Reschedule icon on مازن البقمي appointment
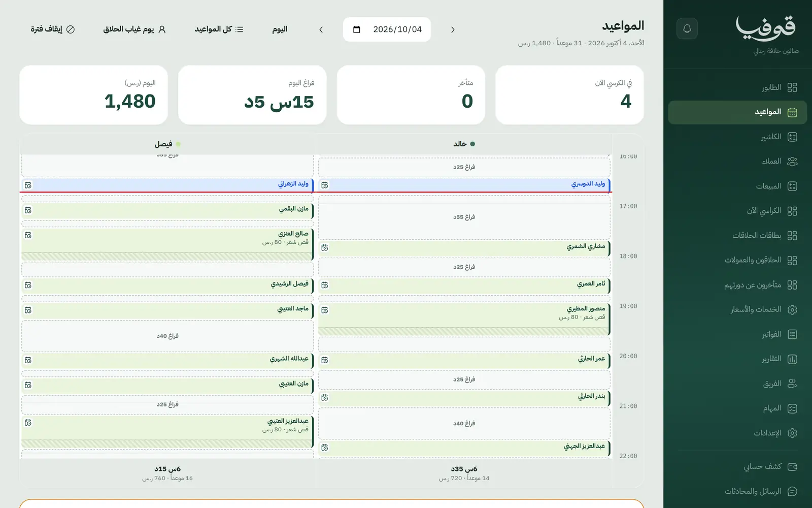Screen dimensions: 812x508 (x=28, y=210)
